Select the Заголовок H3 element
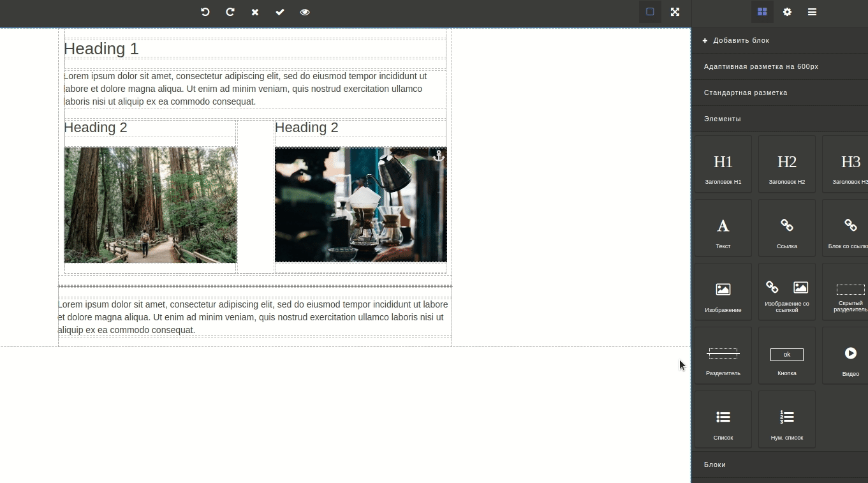Image resolution: width=868 pixels, height=483 pixels. 846,164
